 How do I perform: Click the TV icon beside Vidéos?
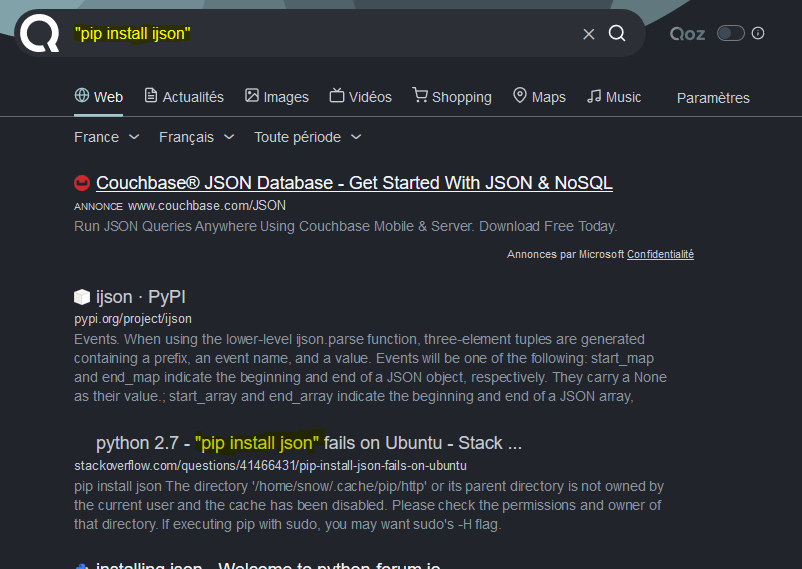[337, 95]
